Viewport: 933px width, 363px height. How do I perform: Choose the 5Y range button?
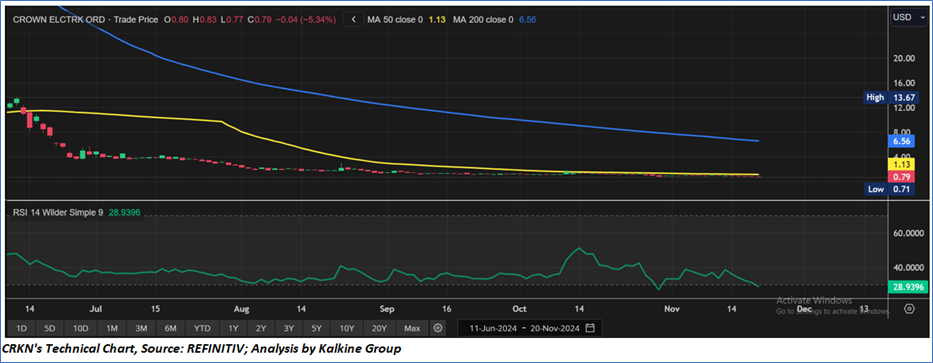317,328
